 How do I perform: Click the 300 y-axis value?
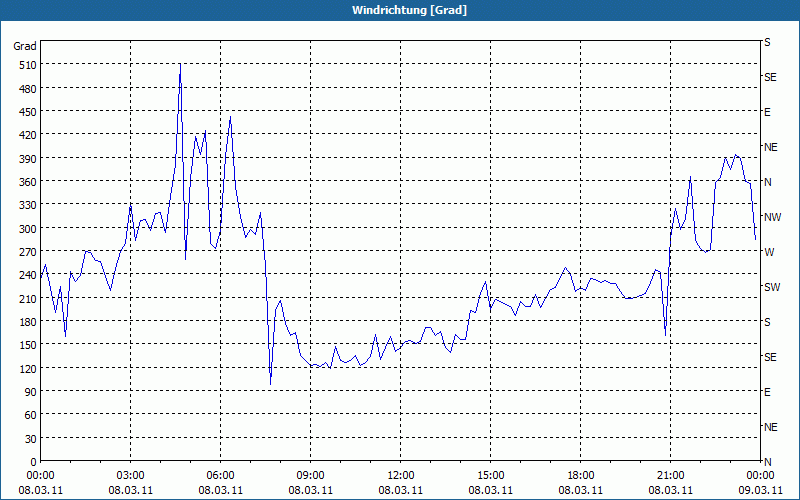click(28, 229)
